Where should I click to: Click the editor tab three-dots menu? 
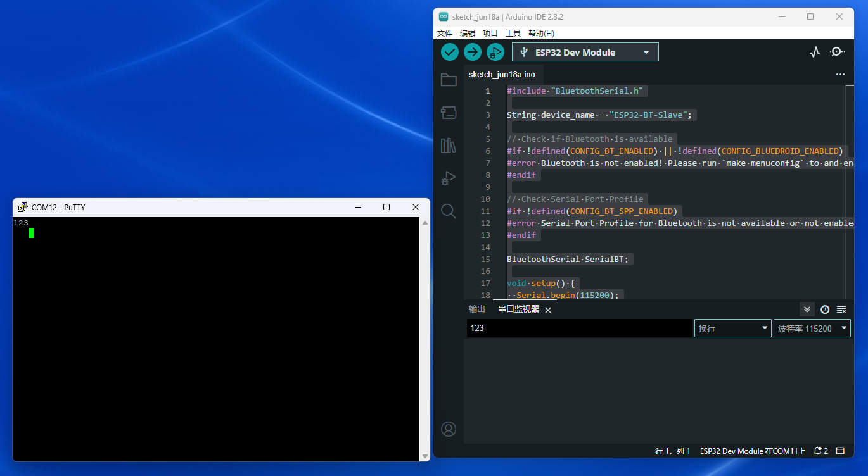tap(840, 74)
